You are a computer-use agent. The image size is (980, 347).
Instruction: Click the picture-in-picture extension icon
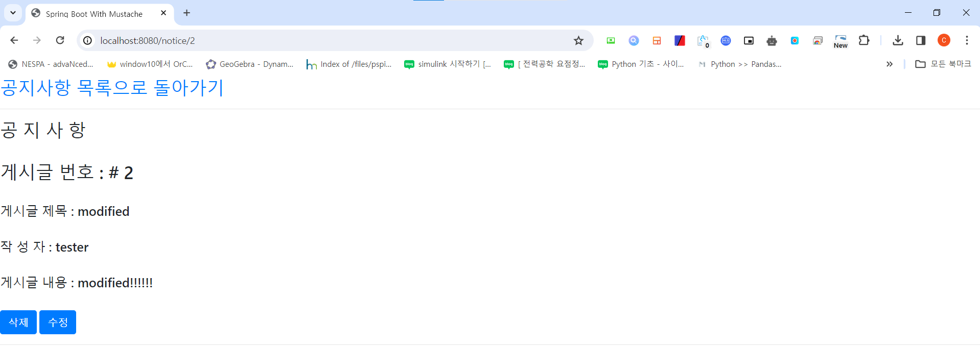(749, 40)
